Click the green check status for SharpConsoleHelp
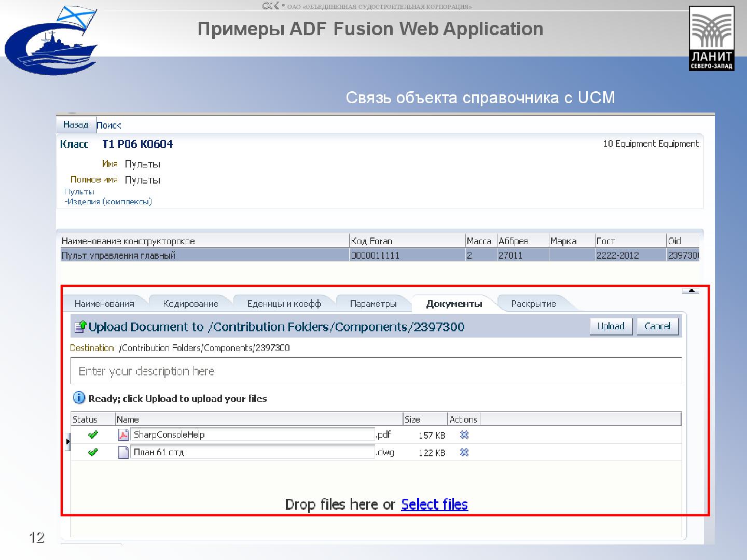 93,435
